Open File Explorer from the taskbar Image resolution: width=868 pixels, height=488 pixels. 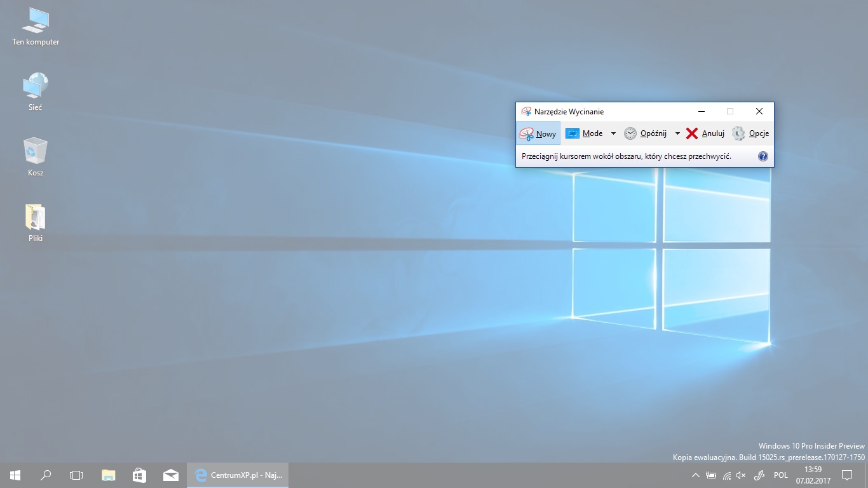[109, 475]
